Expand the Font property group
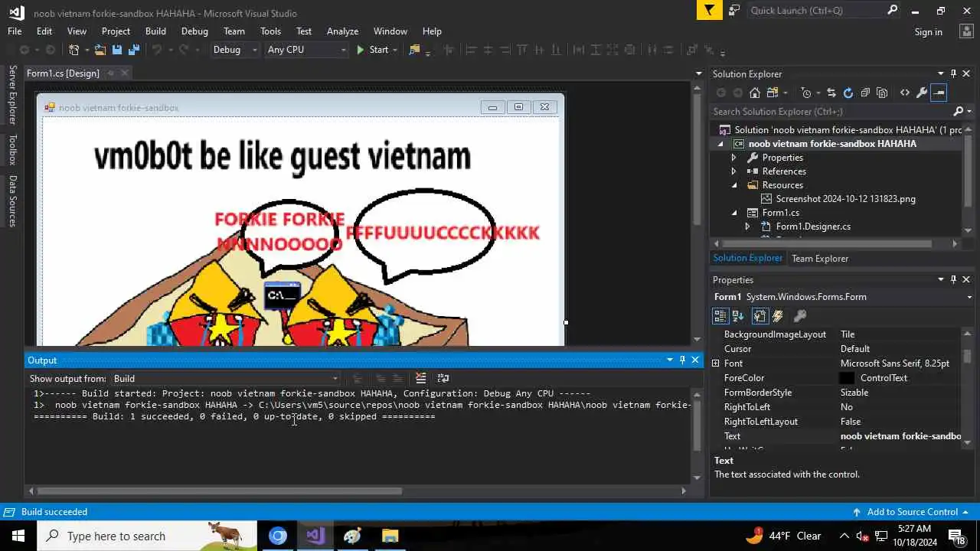Image resolution: width=980 pixels, height=551 pixels. [716, 364]
